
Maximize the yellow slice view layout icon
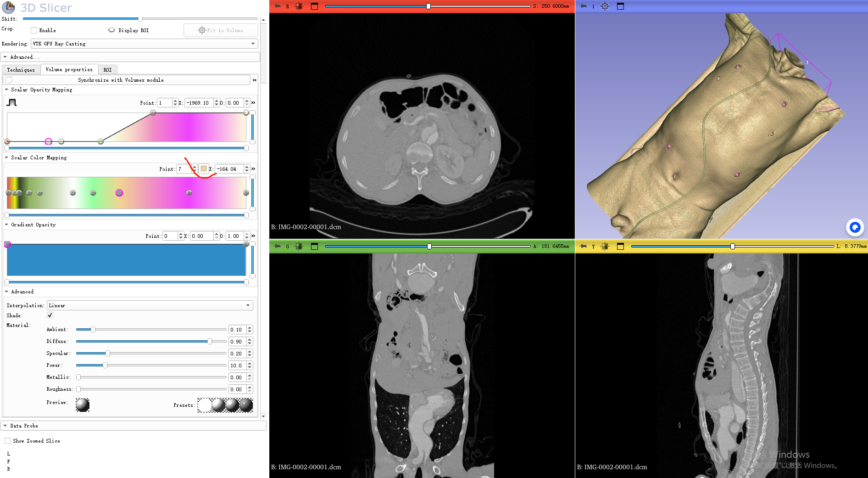620,246
